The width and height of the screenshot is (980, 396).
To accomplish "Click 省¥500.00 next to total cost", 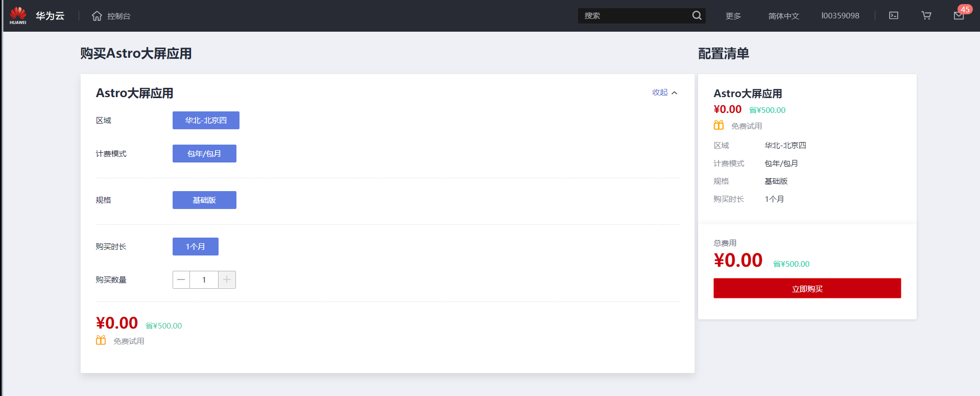I will (791, 264).
